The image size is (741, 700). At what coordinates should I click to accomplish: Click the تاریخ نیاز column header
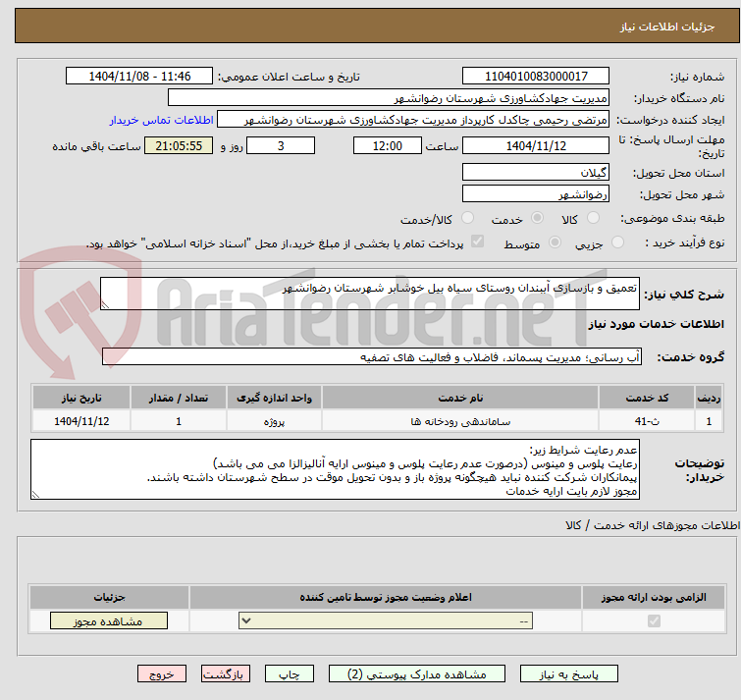[x=81, y=398]
